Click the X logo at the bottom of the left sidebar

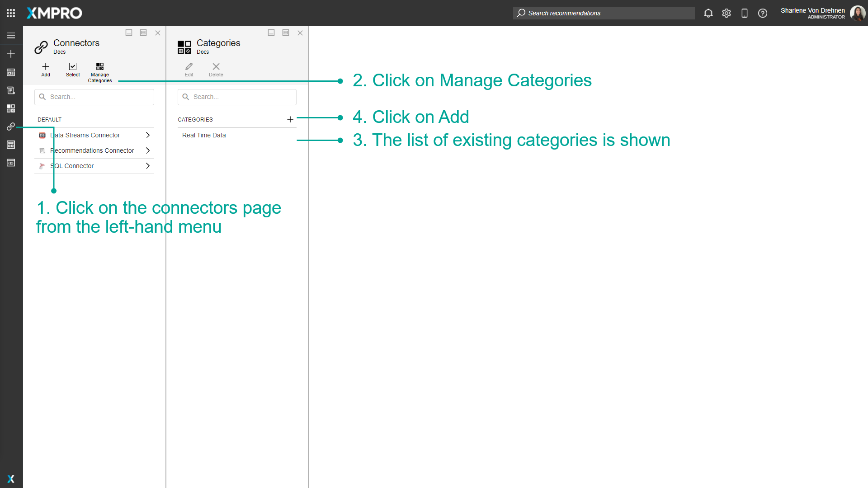point(11,479)
